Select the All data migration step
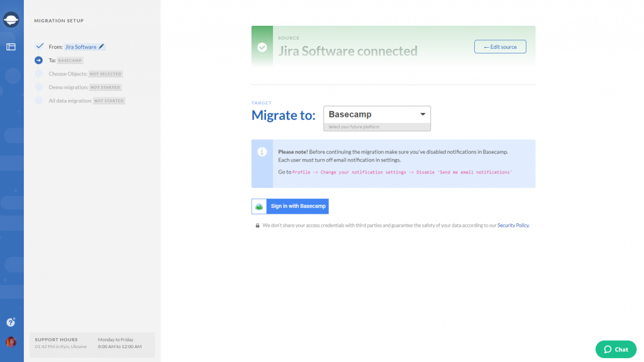 coord(70,101)
